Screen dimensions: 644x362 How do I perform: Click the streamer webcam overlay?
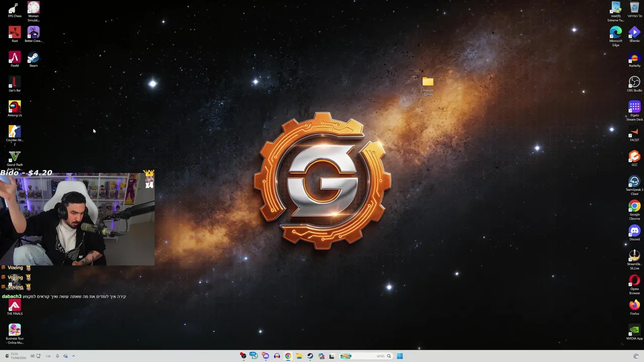[x=77, y=219]
